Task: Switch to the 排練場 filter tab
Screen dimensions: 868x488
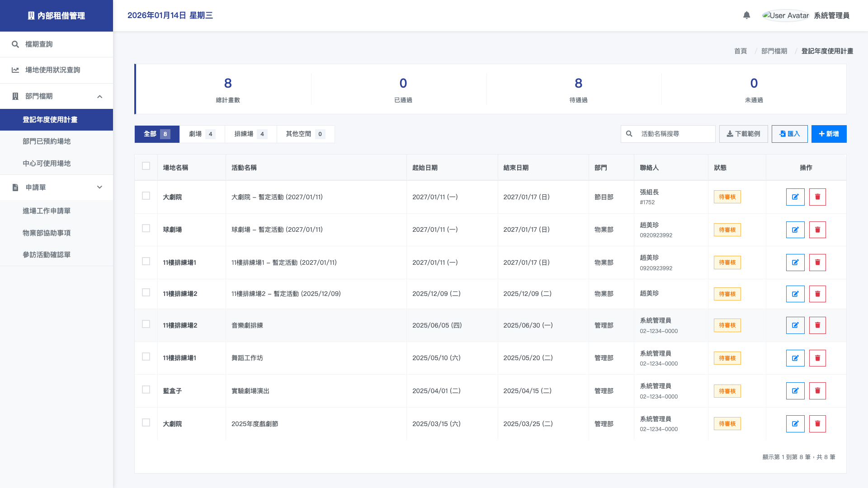Action: [x=250, y=134]
